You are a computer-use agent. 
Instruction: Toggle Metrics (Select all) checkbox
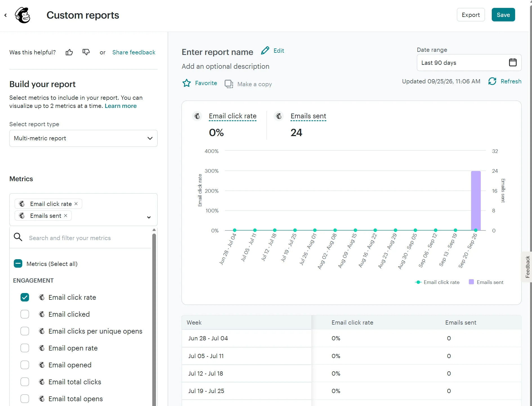click(18, 264)
